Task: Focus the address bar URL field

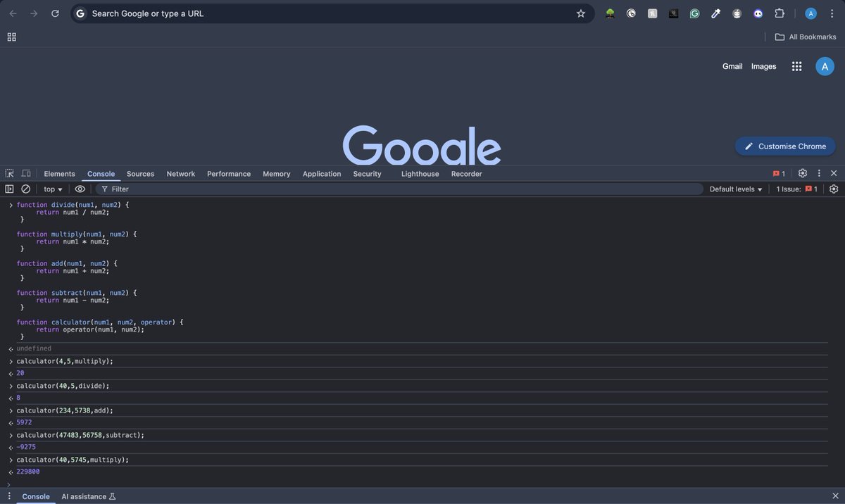Action: pos(331,13)
